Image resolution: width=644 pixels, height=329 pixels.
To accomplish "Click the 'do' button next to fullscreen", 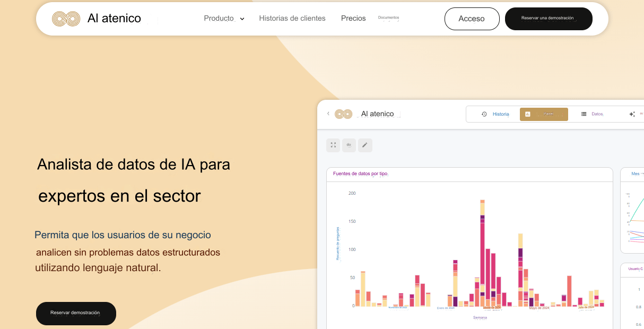I will tap(349, 145).
